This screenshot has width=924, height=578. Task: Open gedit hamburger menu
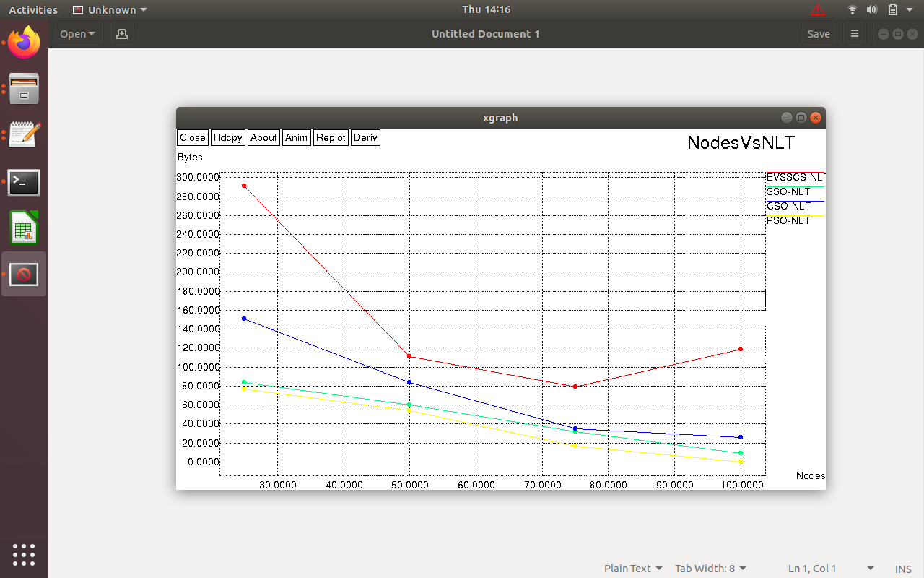pyautogui.click(x=855, y=34)
